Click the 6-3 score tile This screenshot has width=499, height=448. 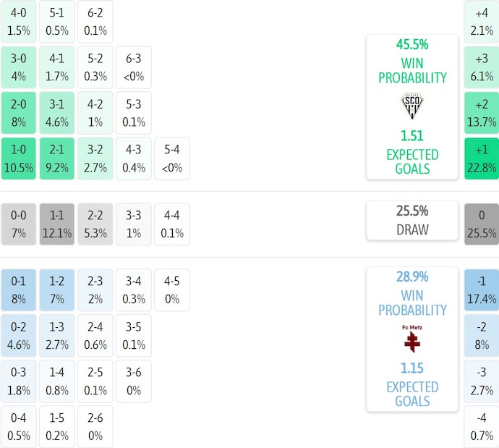(134, 67)
